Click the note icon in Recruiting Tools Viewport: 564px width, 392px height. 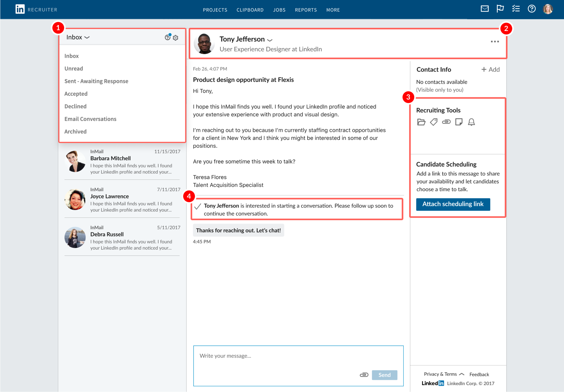click(x=459, y=122)
